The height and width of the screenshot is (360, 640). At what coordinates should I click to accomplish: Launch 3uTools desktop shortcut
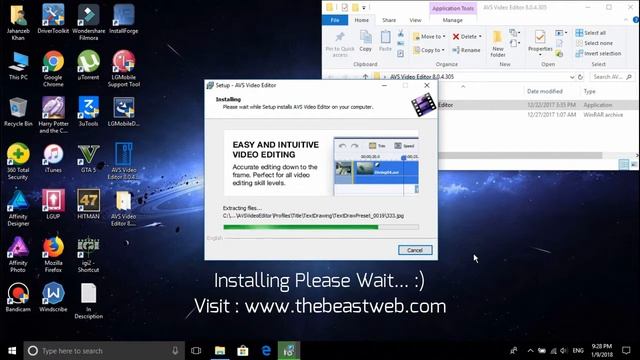89,112
